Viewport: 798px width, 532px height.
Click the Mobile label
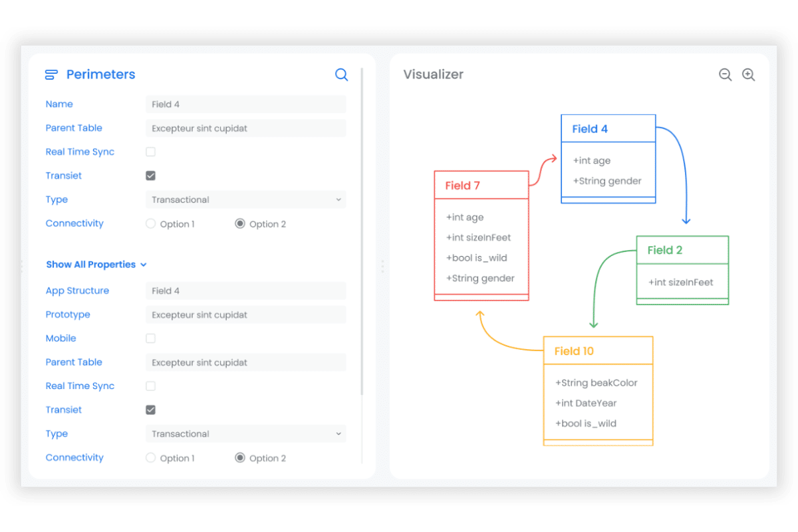61,338
